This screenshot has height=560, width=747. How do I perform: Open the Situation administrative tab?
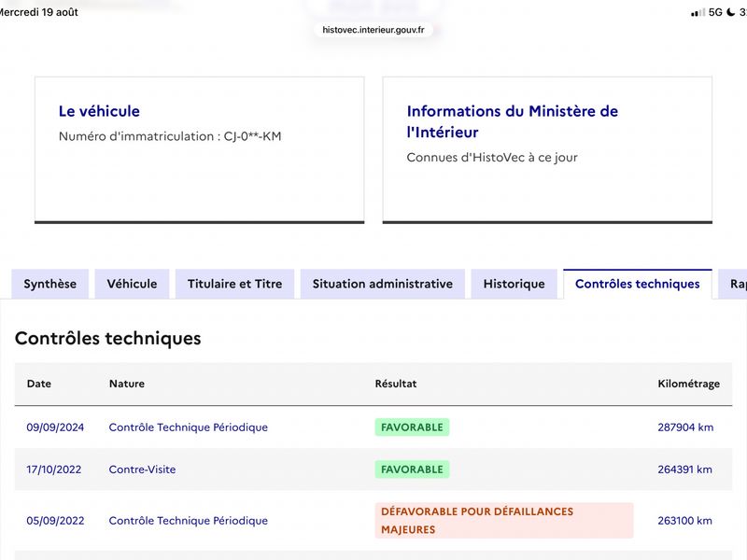pyautogui.click(x=383, y=284)
